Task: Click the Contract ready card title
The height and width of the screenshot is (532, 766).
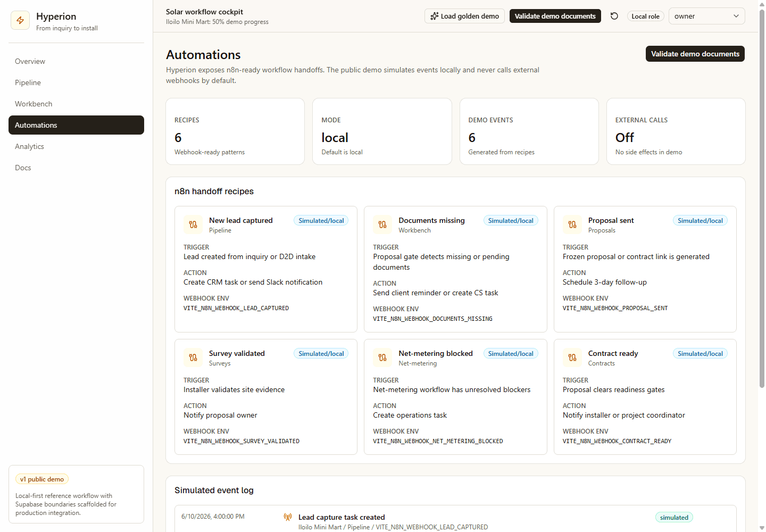Action: [613, 353]
